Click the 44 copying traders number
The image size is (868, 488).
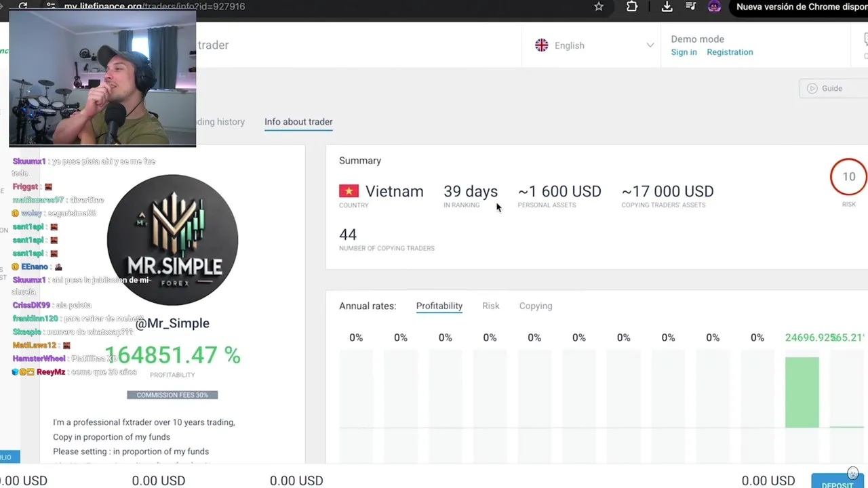point(348,235)
